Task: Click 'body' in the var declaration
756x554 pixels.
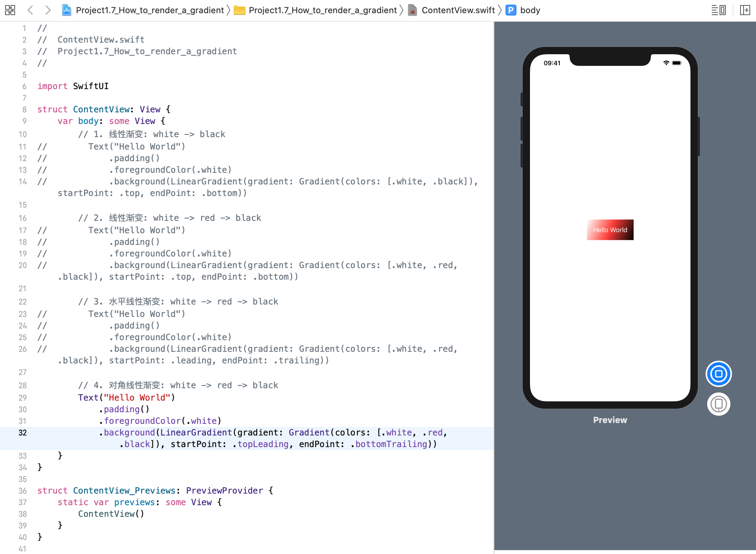Action: pos(88,121)
